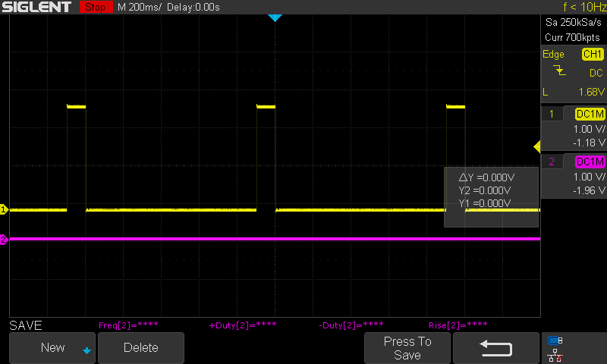Select the f < 10Hz frequency counter

tap(585, 7)
